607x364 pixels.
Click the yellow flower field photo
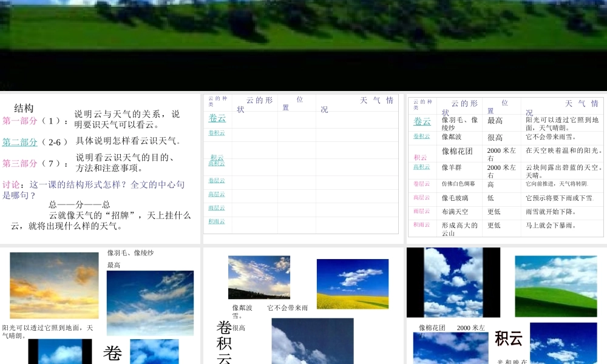coord(353,284)
